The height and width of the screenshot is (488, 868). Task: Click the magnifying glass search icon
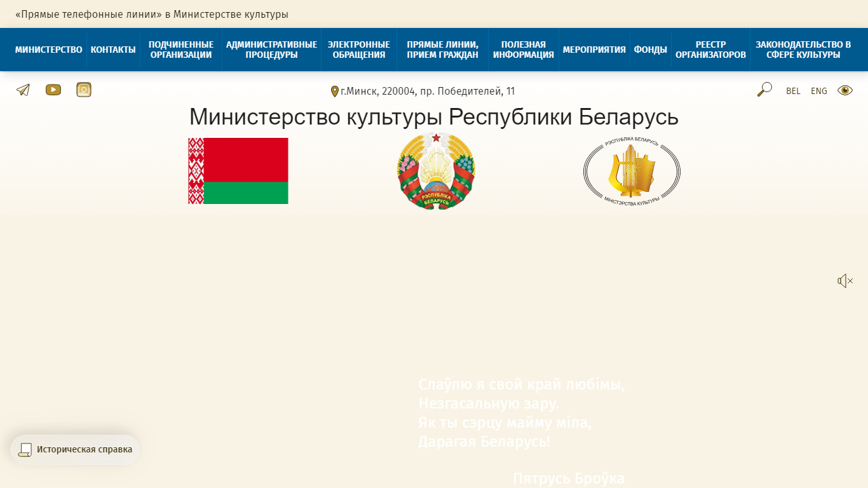pos(764,90)
